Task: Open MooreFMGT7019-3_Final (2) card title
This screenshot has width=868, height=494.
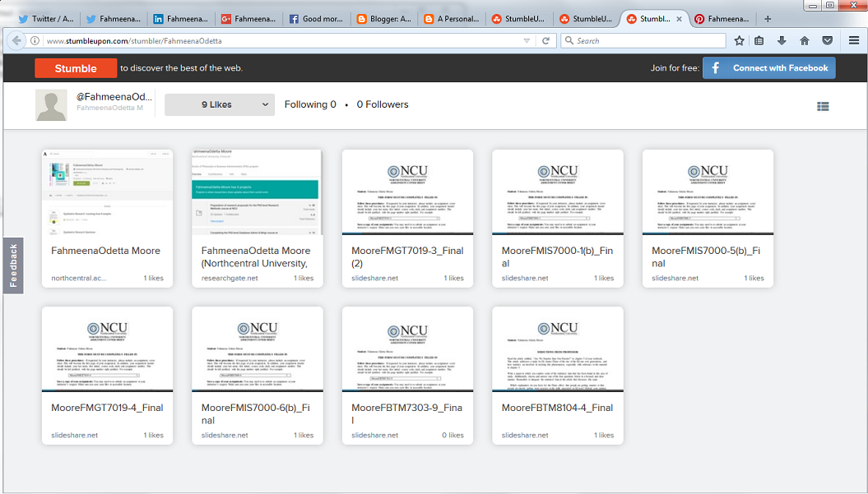Action: [407, 257]
